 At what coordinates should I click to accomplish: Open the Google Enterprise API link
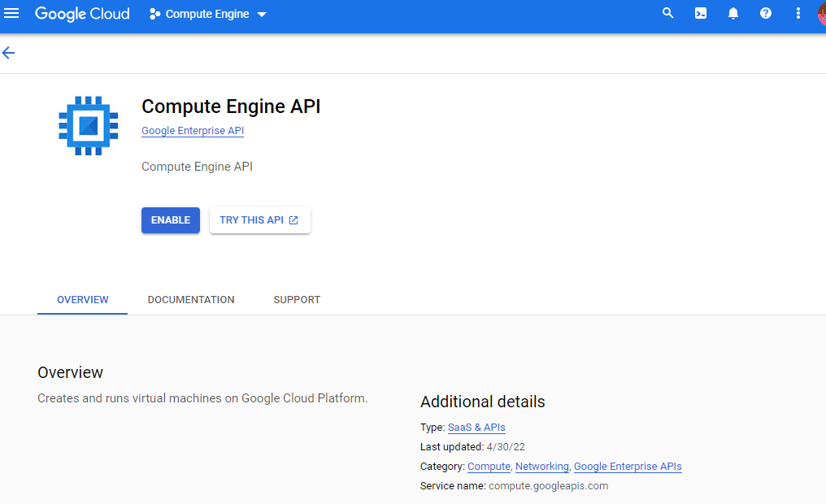tap(193, 131)
